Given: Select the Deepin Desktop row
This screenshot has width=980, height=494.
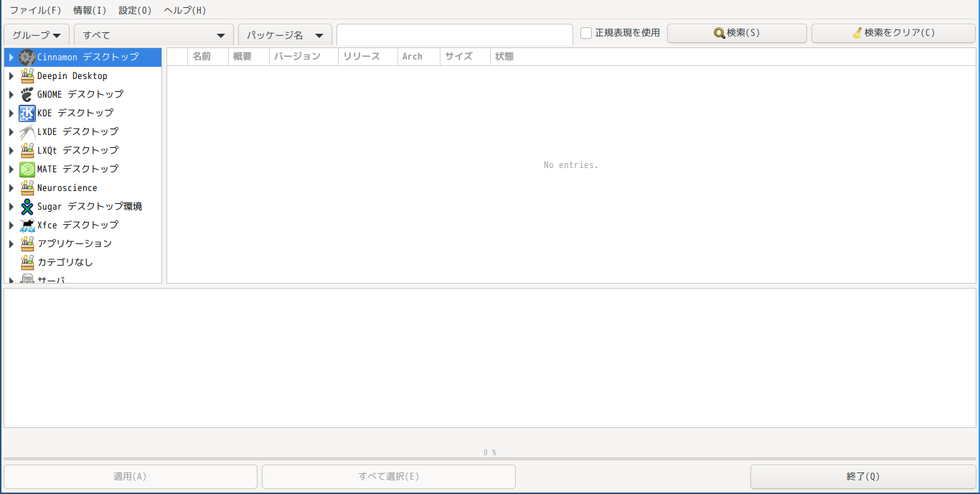Looking at the screenshot, I should (x=83, y=75).
